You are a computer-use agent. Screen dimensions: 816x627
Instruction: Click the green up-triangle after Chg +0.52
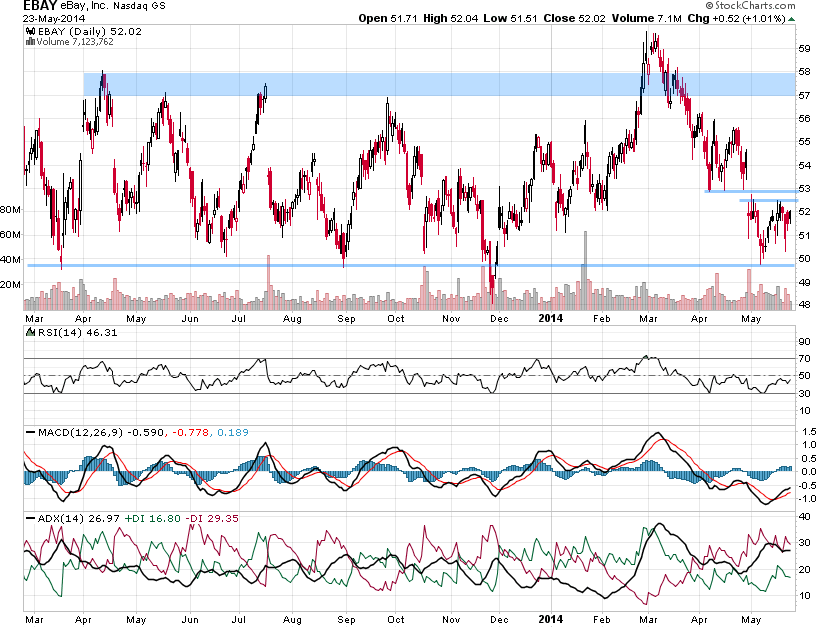click(791, 19)
